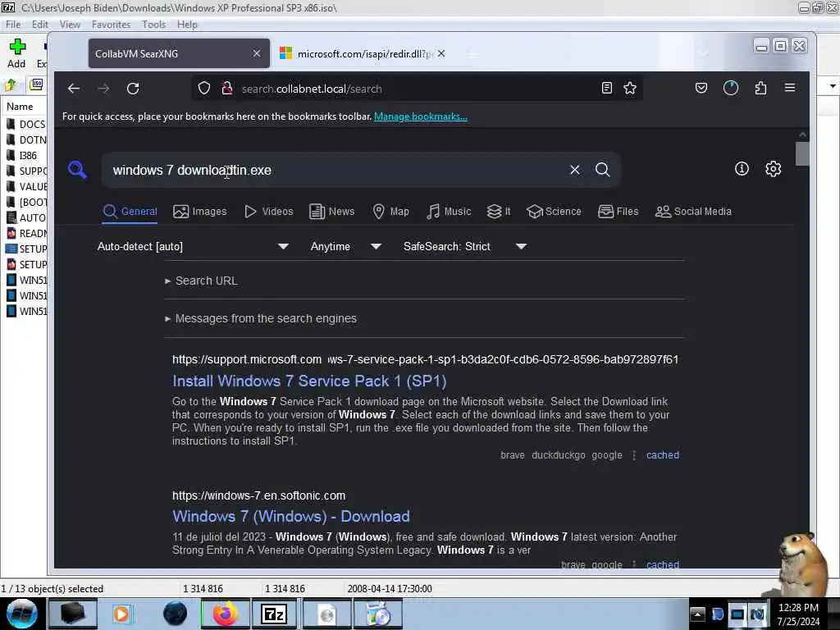840x630 pixels.
Task: Open the tracking protection shield icon
Action: (x=204, y=89)
